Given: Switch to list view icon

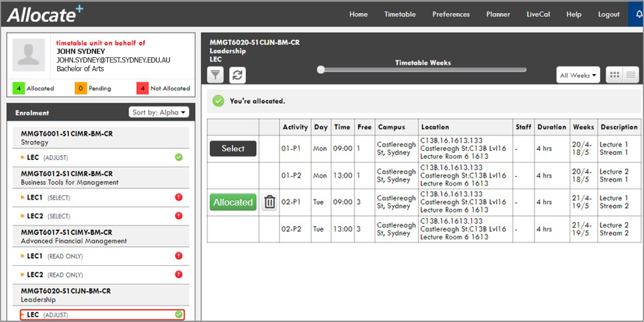Looking at the screenshot, I should tap(630, 75).
